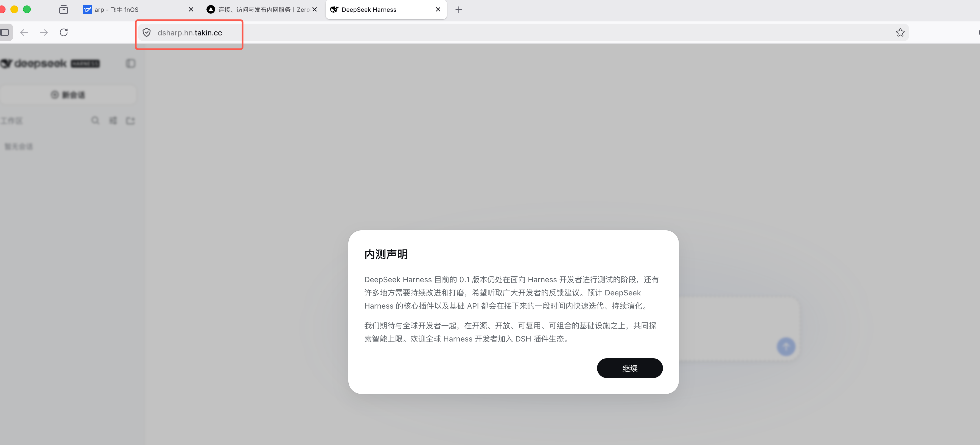980x445 pixels.
Task: Click the 内测声明 dialog heading
Action: (386, 254)
